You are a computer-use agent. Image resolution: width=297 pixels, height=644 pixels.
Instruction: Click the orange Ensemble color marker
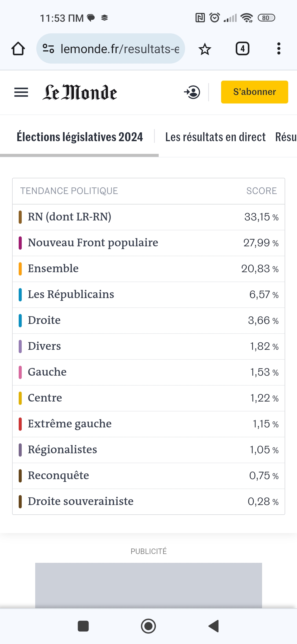pyautogui.click(x=20, y=269)
